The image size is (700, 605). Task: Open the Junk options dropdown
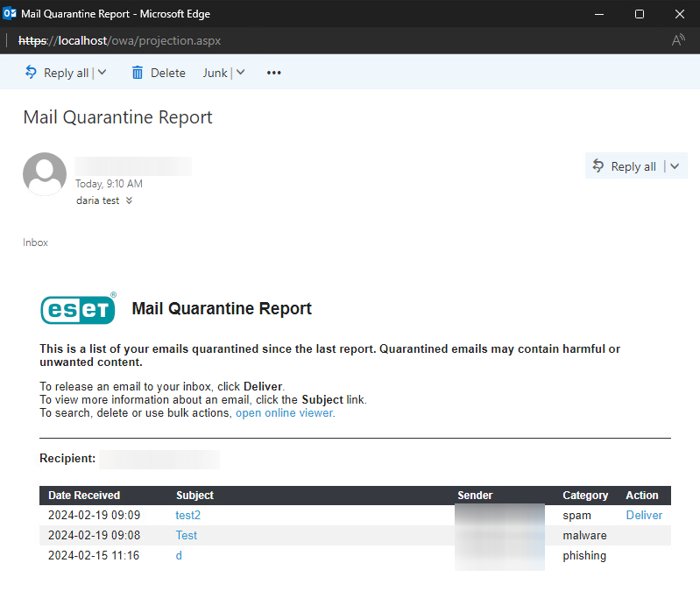240,73
